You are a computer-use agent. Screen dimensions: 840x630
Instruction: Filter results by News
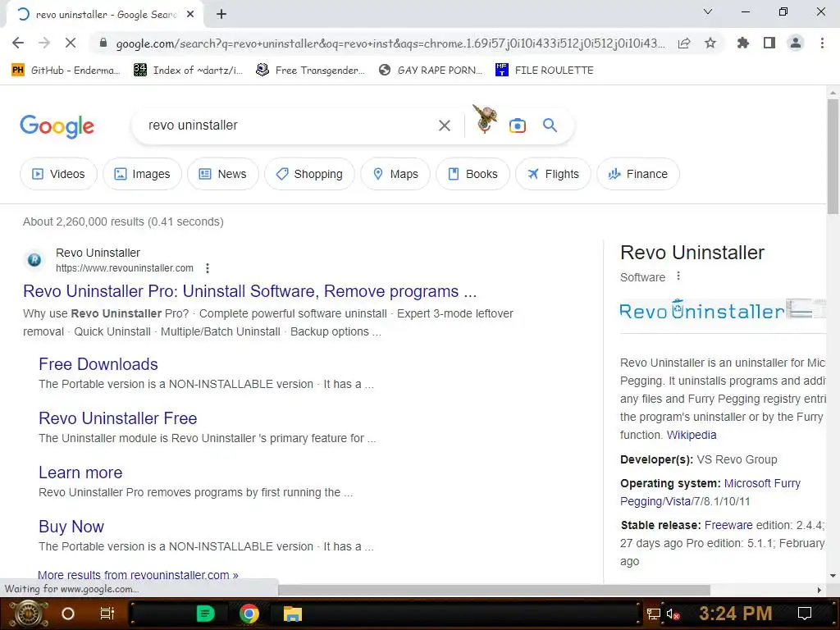pyautogui.click(x=223, y=174)
